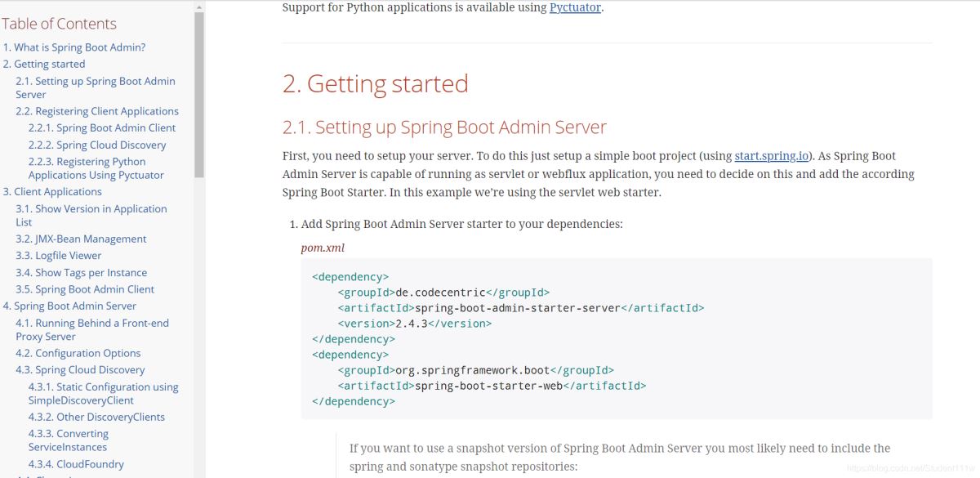Follow the Pyctuator hyperlink in the text
Image resolution: width=980 pixels, height=478 pixels.
pos(575,8)
